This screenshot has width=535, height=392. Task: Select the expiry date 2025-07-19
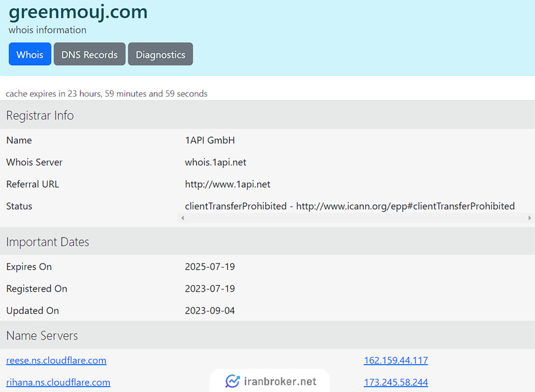pos(210,267)
